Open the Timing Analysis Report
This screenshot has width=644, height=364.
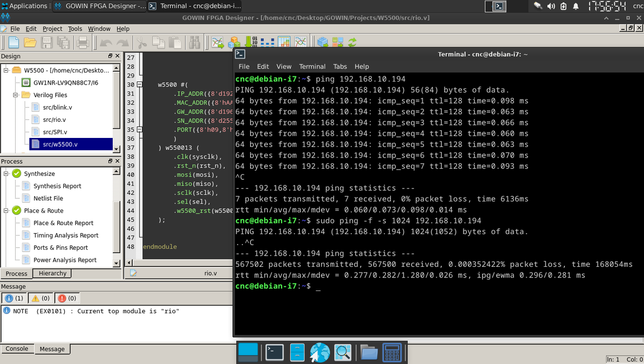66,235
